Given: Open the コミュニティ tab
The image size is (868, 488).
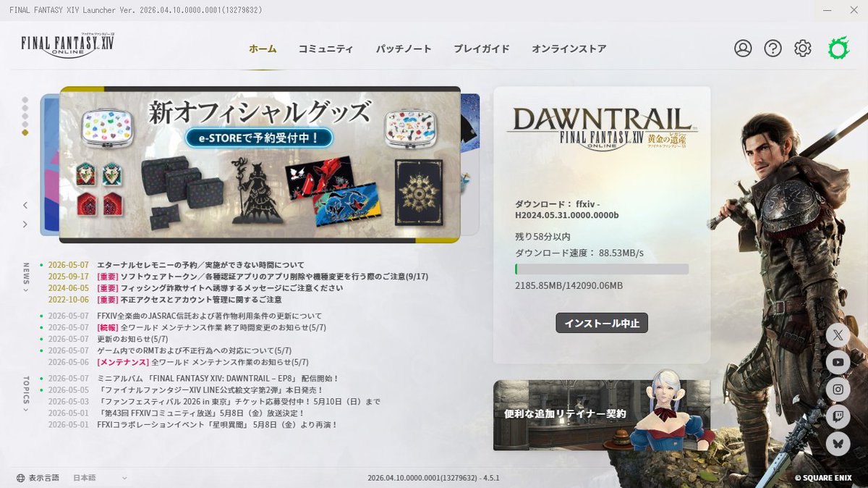Looking at the screenshot, I should (325, 49).
